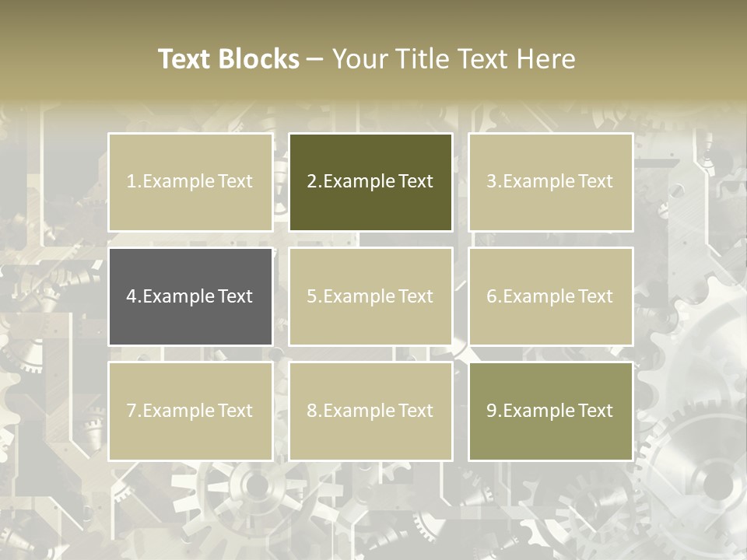The width and height of the screenshot is (747, 560).
Task: Select the "6.Example Text" block
Action: 550,296
